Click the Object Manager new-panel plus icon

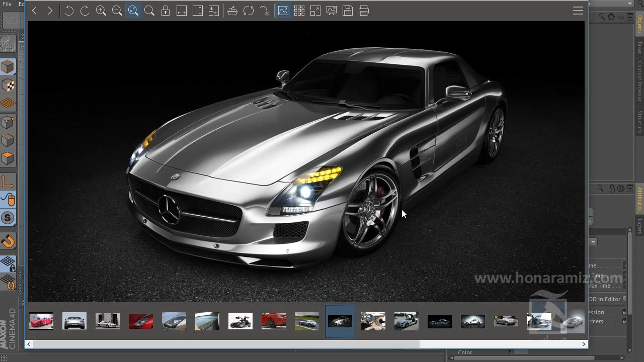point(630,17)
